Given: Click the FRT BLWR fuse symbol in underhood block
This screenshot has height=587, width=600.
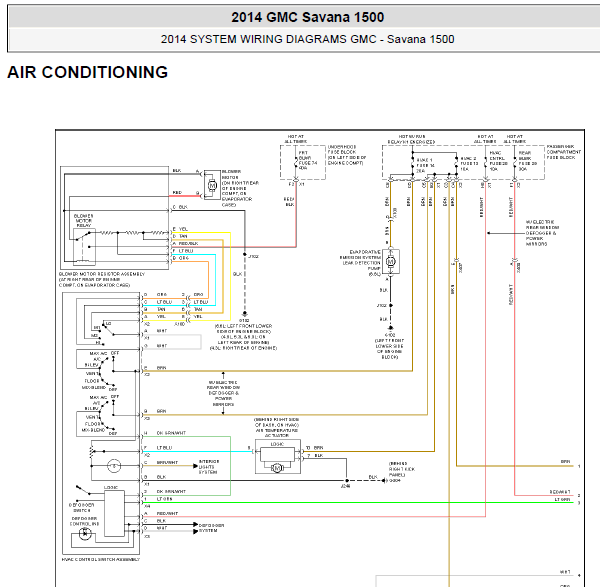Looking at the screenshot, I should pos(295,163).
